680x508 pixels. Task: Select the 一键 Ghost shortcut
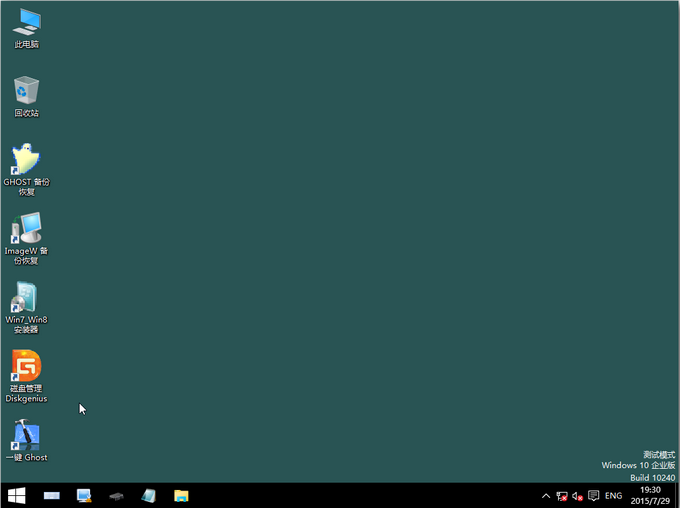tap(26, 440)
